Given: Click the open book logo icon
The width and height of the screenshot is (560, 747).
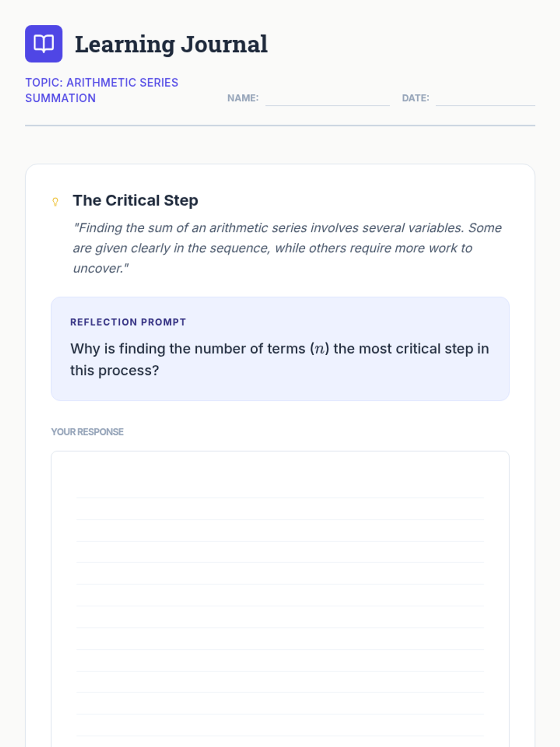Looking at the screenshot, I should pyautogui.click(x=44, y=44).
